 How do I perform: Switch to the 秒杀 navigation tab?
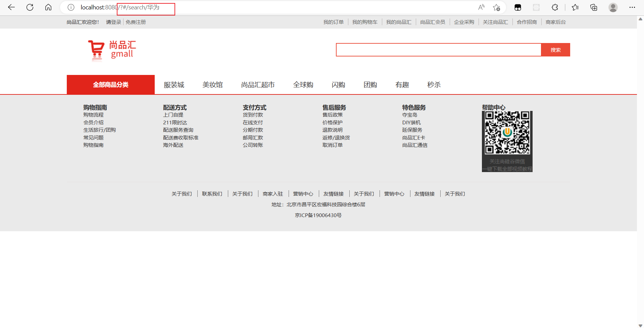434,85
